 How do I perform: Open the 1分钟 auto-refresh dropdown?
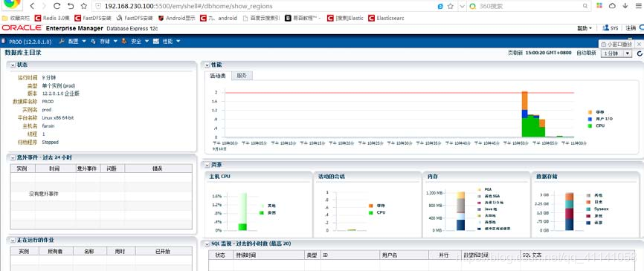pos(616,53)
